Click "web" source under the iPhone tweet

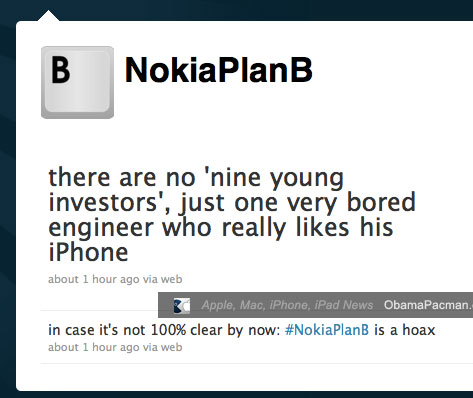[x=171, y=279]
